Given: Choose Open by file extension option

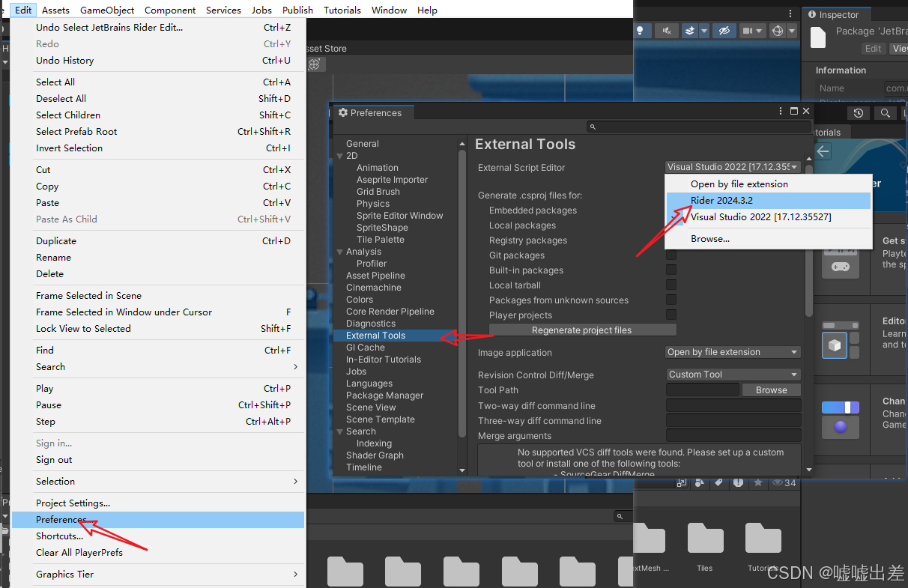Looking at the screenshot, I should pos(768,184).
